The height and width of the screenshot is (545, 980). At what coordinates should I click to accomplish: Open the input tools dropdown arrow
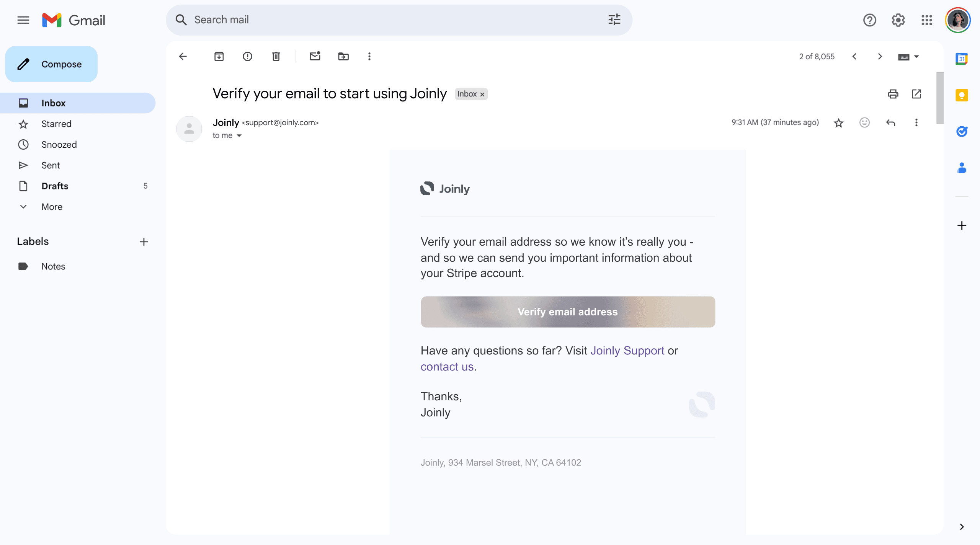coord(916,57)
